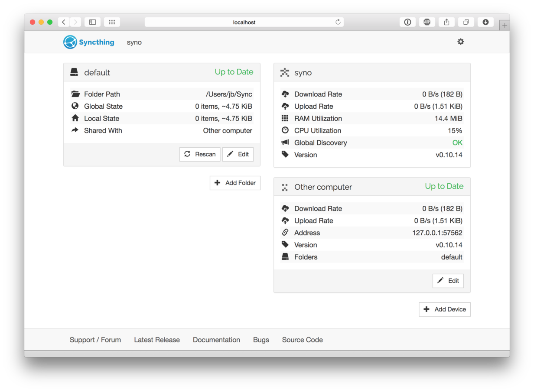Click the Syncthing logo

tap(89, 42)
